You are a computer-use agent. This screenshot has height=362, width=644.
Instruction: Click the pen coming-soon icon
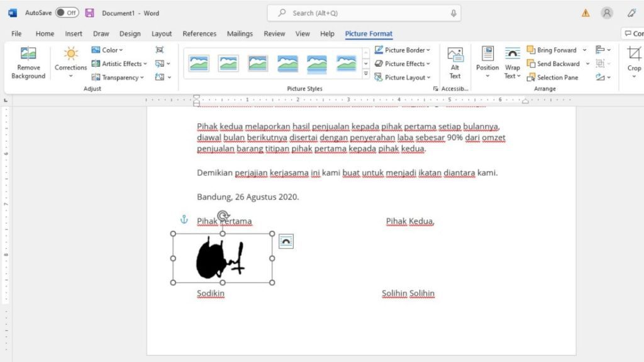tap(631, 13)
